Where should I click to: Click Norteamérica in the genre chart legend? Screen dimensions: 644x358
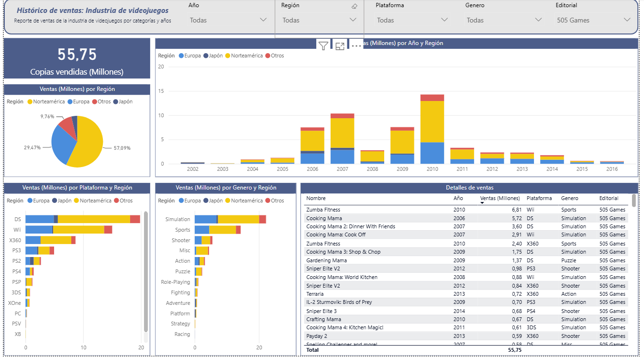coord(244,201)
